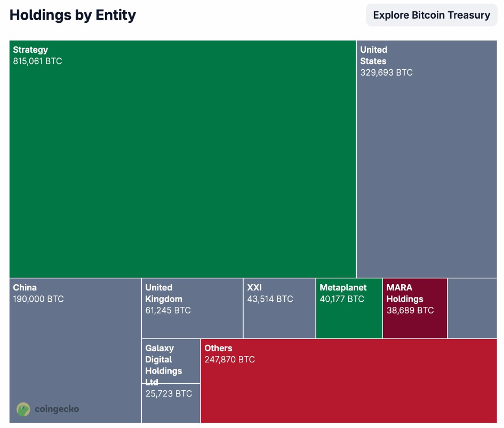Select the green Metaplanet tile
The width and height of the screenshot is (504, 428).
click(x=349, y=320)
